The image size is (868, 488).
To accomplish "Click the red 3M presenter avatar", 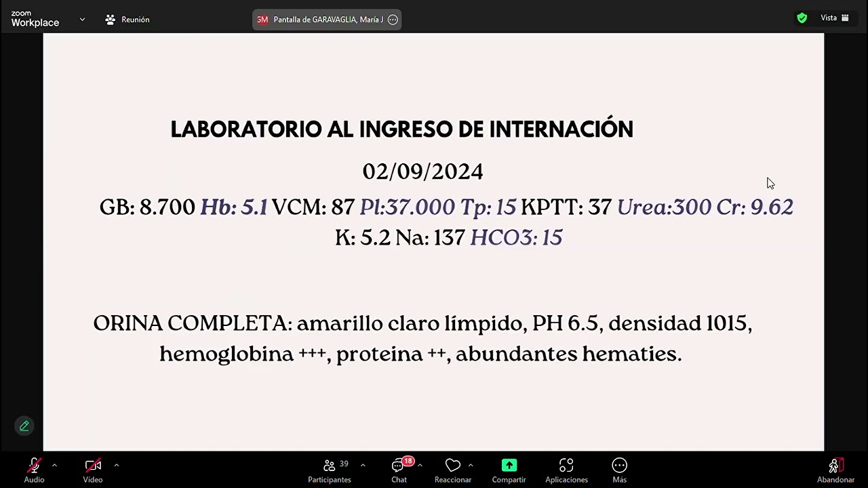I will coord(262,20).
